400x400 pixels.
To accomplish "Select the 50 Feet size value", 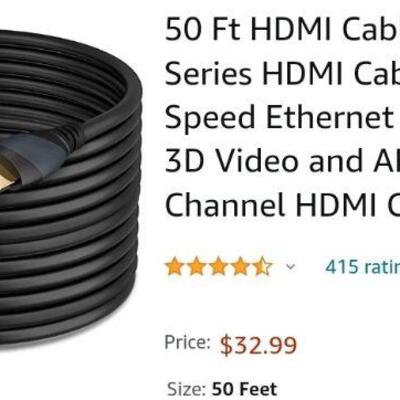I will click(244, 389).
